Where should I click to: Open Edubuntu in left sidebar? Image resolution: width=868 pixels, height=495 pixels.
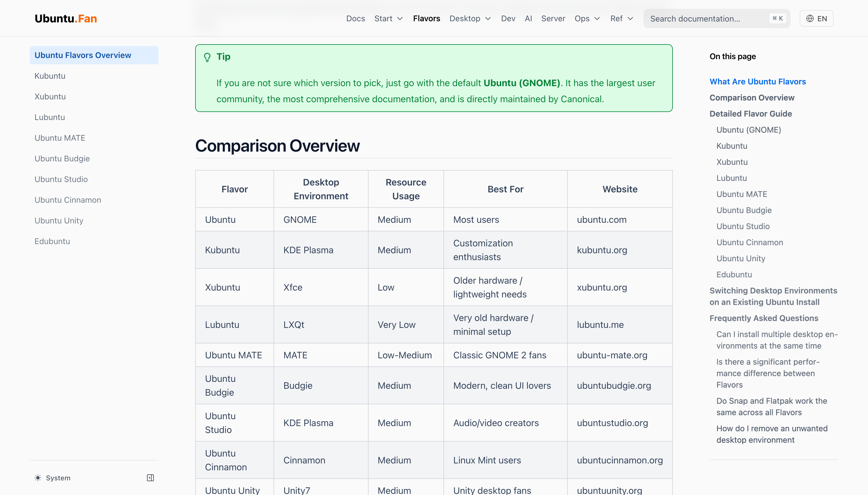click(x=94, y=241)
